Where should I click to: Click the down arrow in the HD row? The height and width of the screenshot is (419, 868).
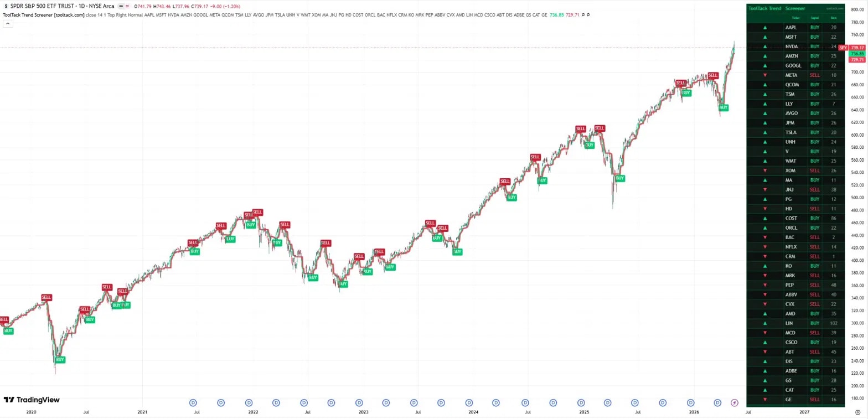[x=765, y=209]
